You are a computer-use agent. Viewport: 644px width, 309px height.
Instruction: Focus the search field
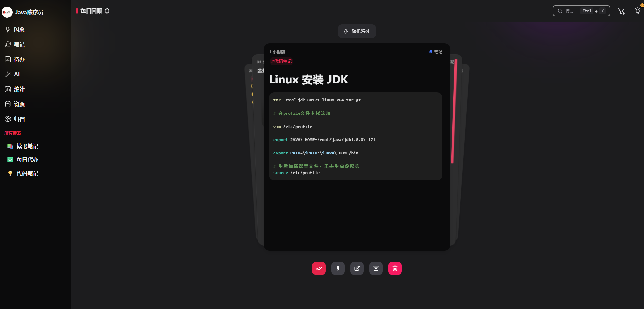point(581,11)
